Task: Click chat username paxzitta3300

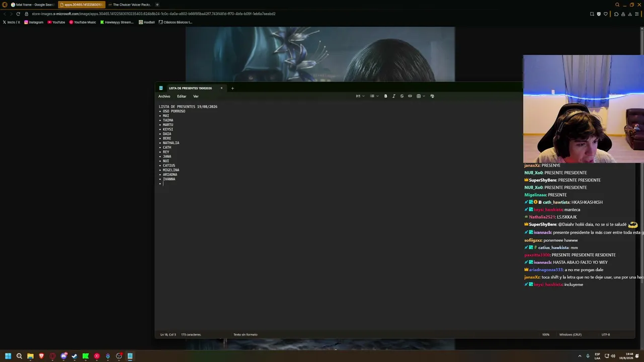Action: point(537,255)
